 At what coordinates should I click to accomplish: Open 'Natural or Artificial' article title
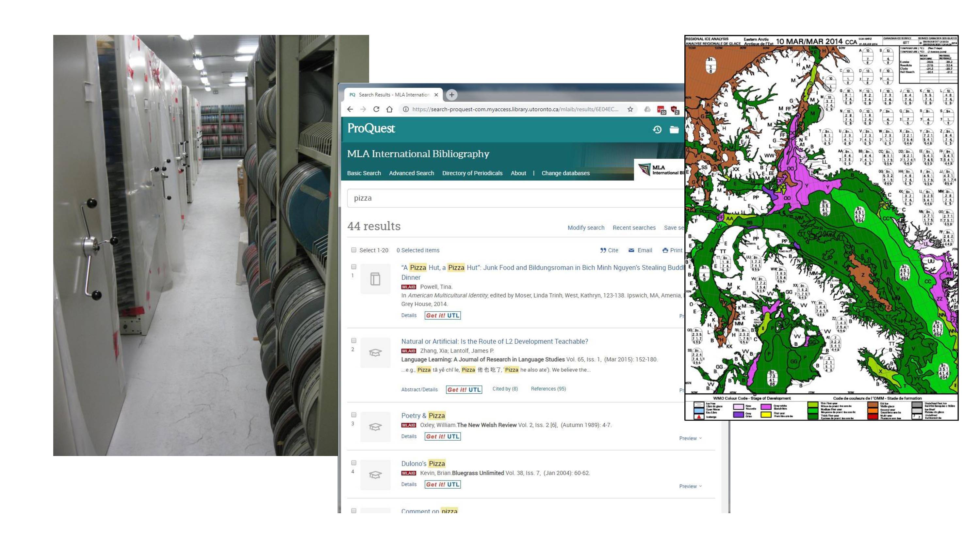495,341
